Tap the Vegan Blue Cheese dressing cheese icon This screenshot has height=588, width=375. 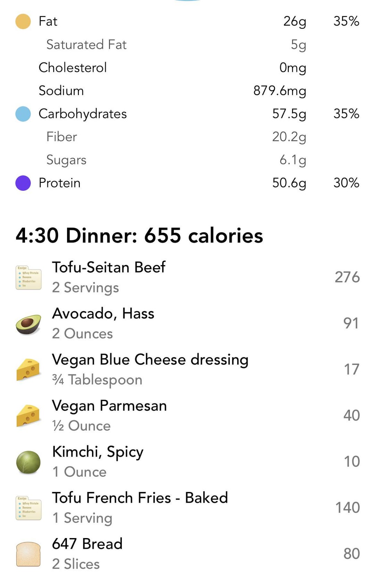(x=28, y=370)
